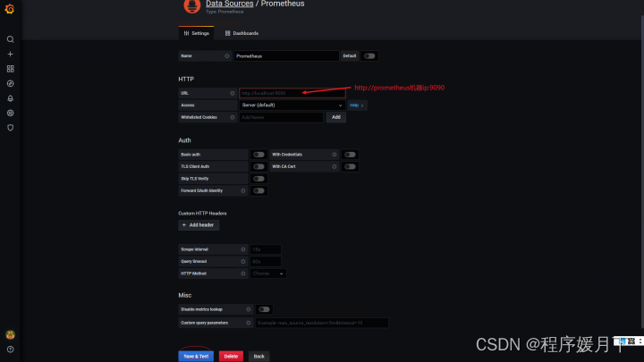Click the URL input field

coord(292,93)
